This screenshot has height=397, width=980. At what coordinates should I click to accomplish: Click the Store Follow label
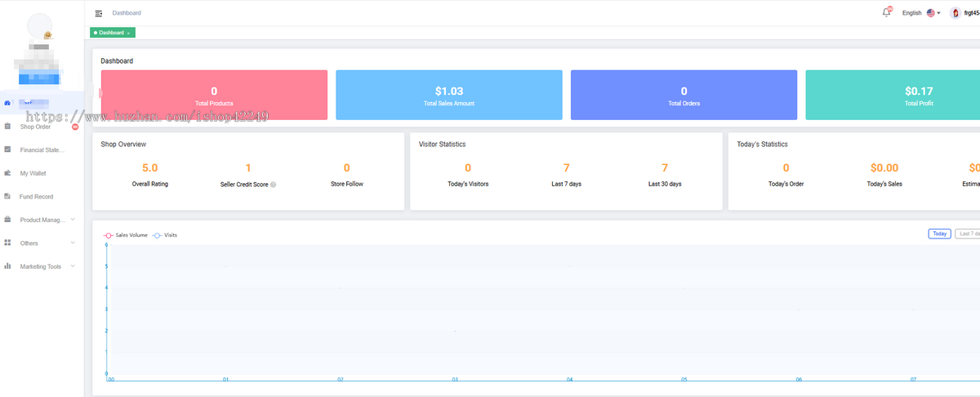pyautogui.click(x=347, y=185)
